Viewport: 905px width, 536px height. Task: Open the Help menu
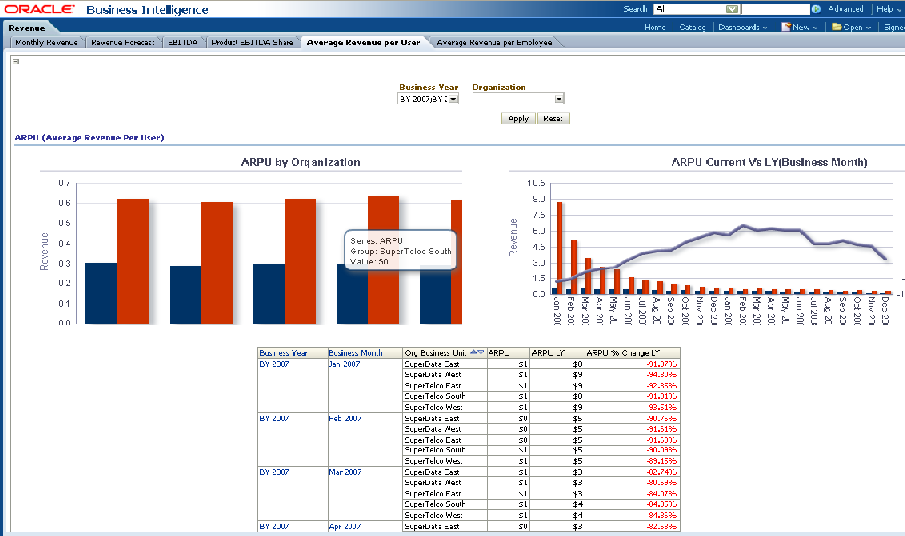(889, 9)
